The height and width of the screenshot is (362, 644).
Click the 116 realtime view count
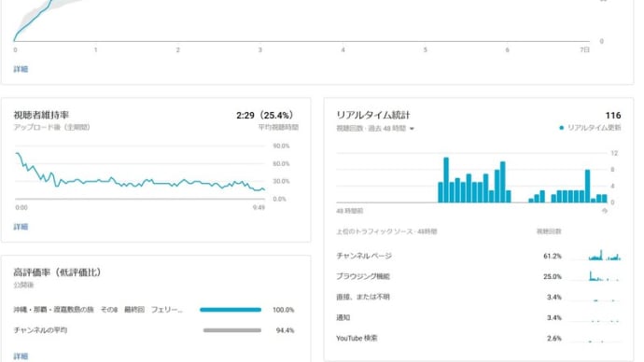613,116
